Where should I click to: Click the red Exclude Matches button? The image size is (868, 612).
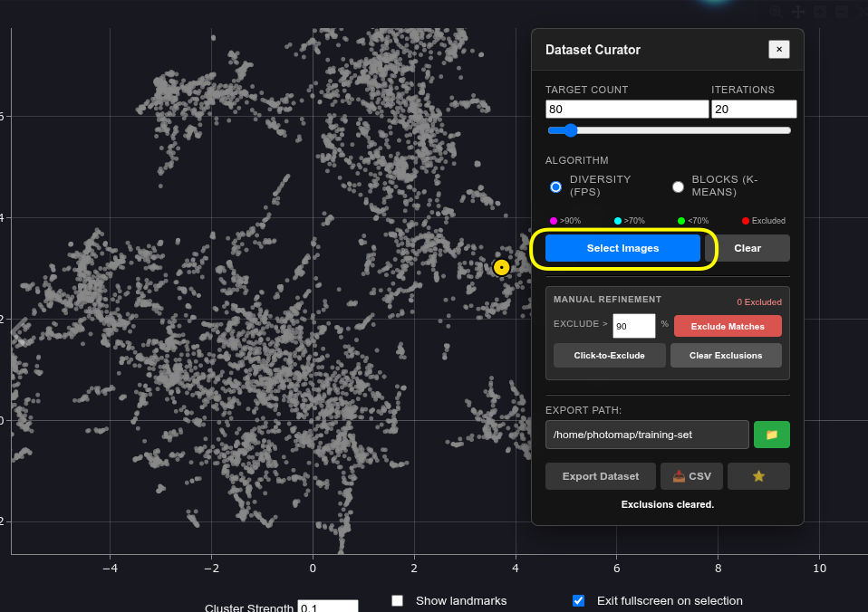coord(728,326)
